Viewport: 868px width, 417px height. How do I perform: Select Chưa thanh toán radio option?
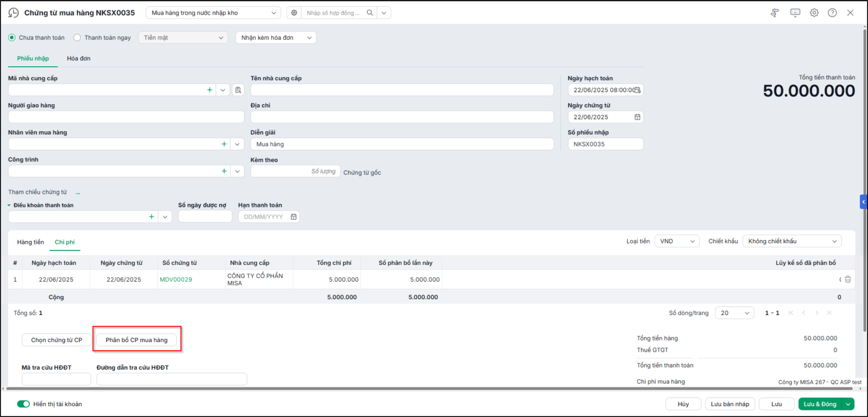(x=12, y=37)
